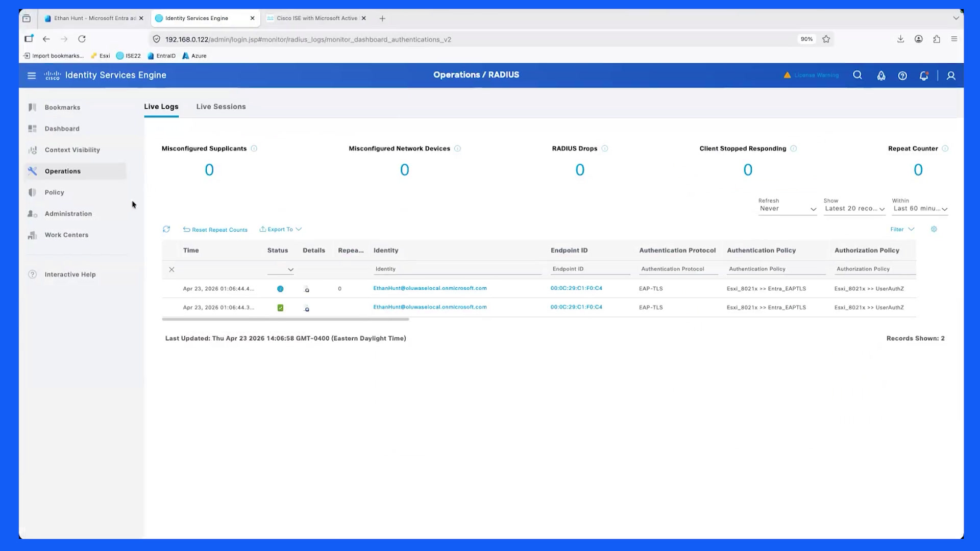Open table settings gear icon
The height and width of the screenshot is (551, 980).
coord(934,229)
